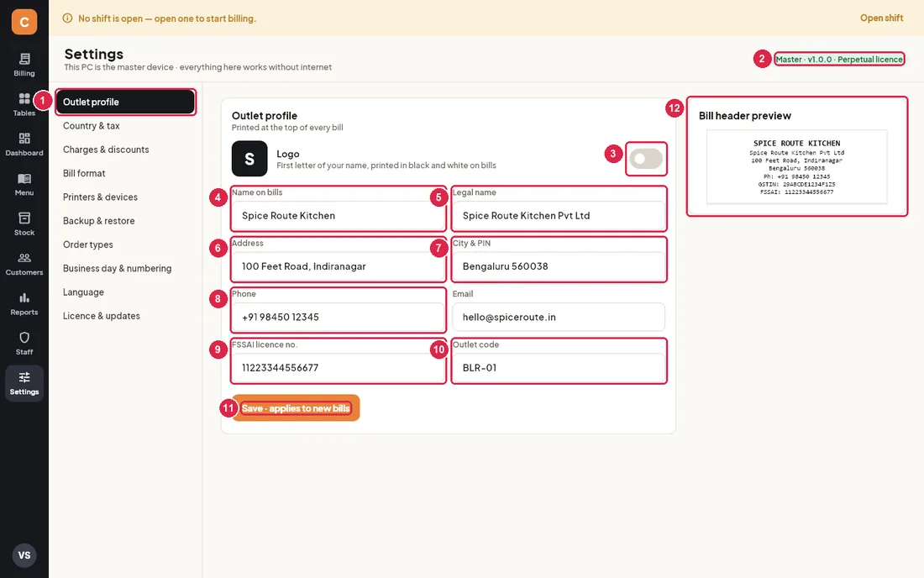Open Bill format settings
Viewport: 924px width, 578px height.
pyautogui.click(x=125, y=173)
